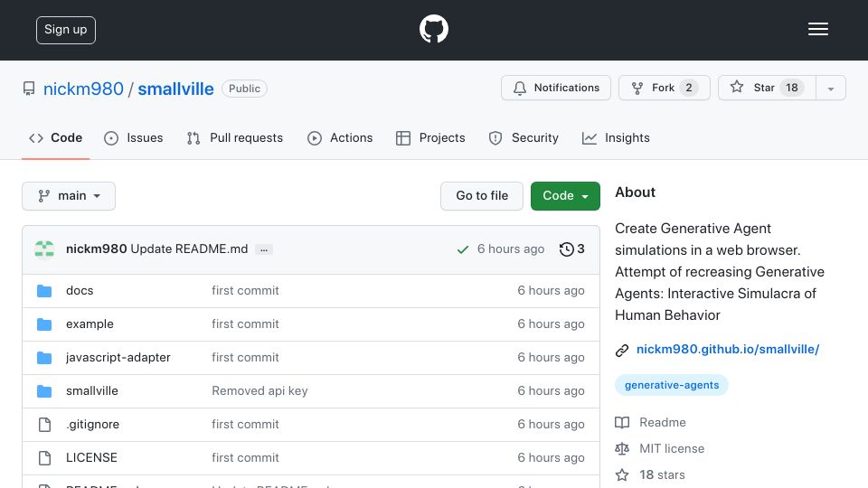Image resolution: width=868 pixels, height=488 pixels.
Task: Open the javascript-adapter folder
Action: 118,358
